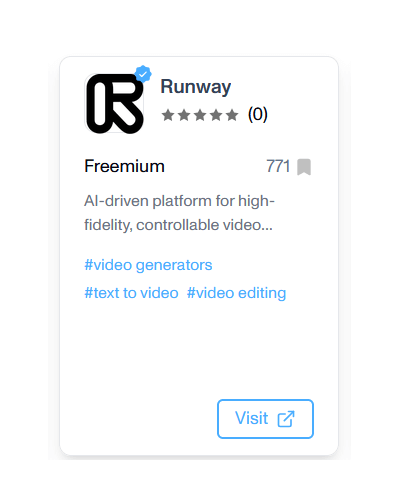
Task: Click the external link arrow icon
Action: pos(286,419)
